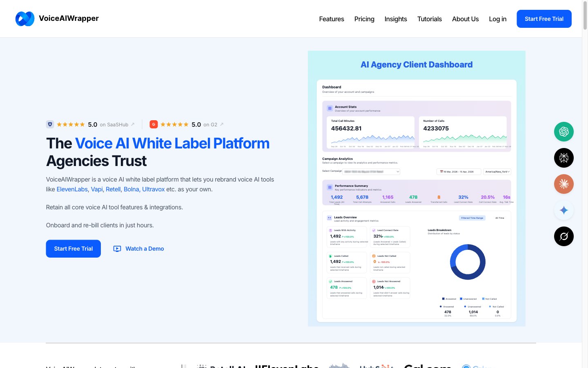Click external arrow next to SaaSHub

click(133, 124)
